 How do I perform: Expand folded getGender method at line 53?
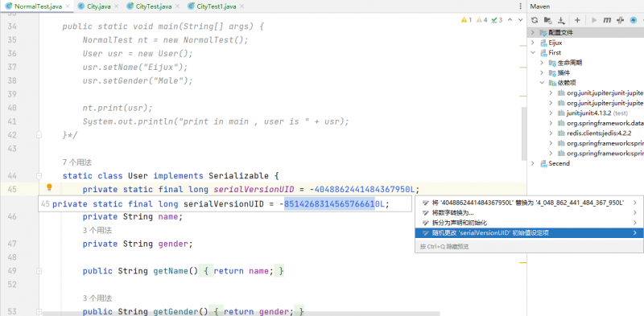pos(39,311)
